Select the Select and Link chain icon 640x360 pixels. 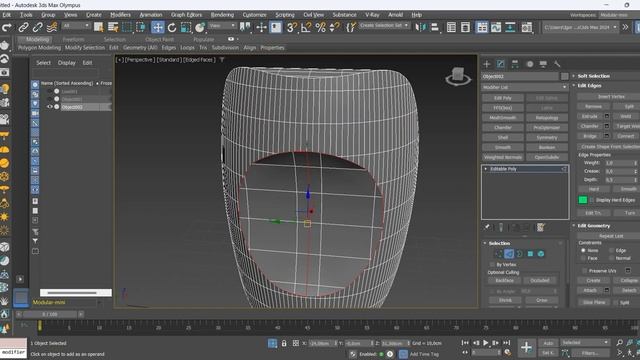(23, 27)
